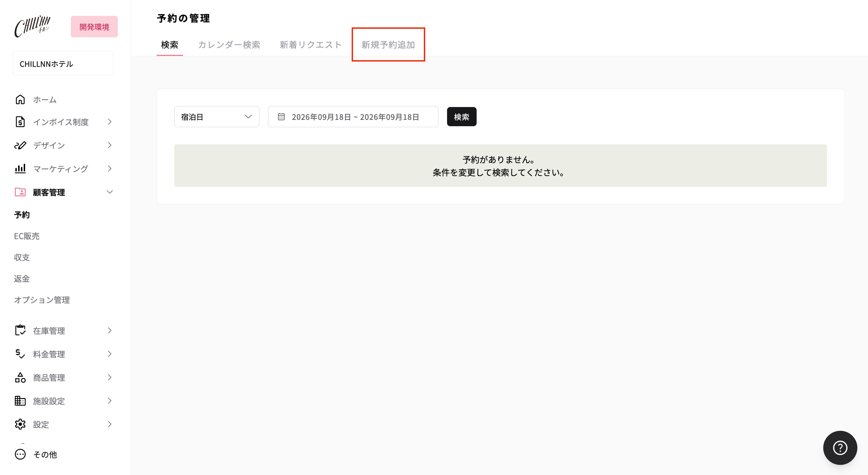This screenshot has width=868, height=475.
Task: Switch to the 検索 tab
Action: click(169, 45)
